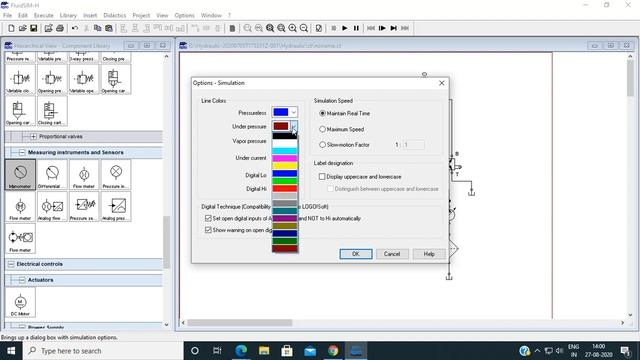640x360 pixels.
Task: Click the simulation Pause button
Action: pyautogui.click(x=356, y=28)
